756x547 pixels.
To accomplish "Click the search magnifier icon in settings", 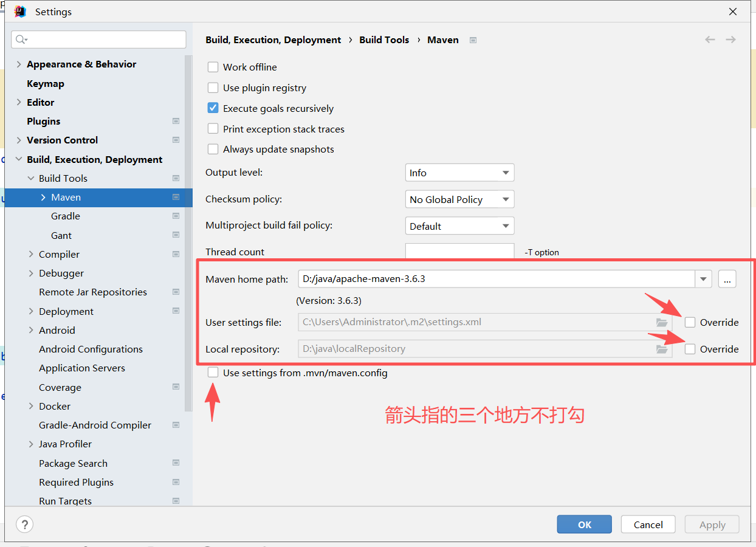I will pos(21,40).
